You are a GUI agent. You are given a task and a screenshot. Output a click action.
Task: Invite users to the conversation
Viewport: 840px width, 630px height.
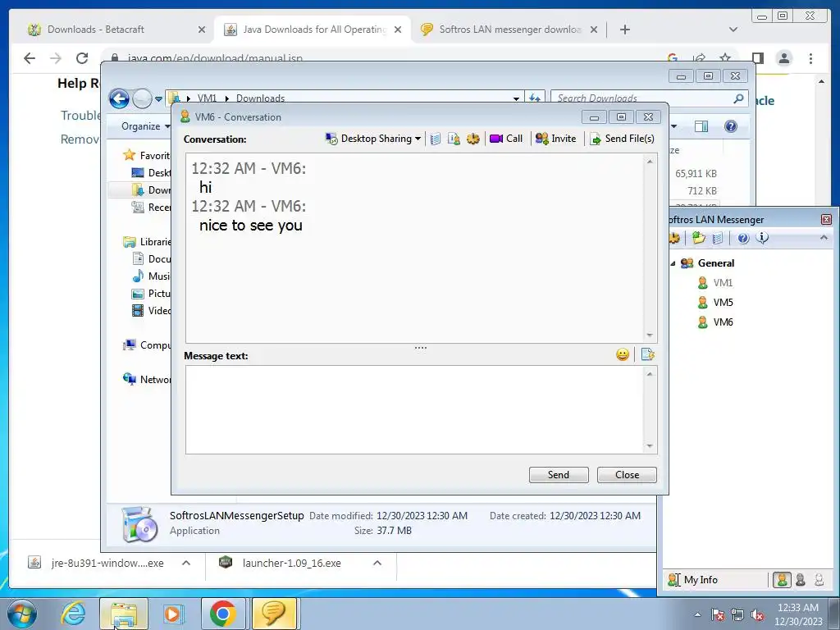point(555,139)
